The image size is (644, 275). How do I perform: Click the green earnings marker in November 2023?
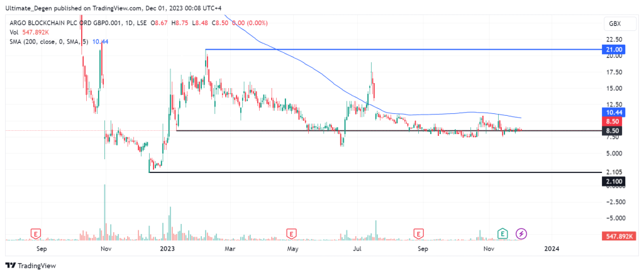click(x=503, y=233)
